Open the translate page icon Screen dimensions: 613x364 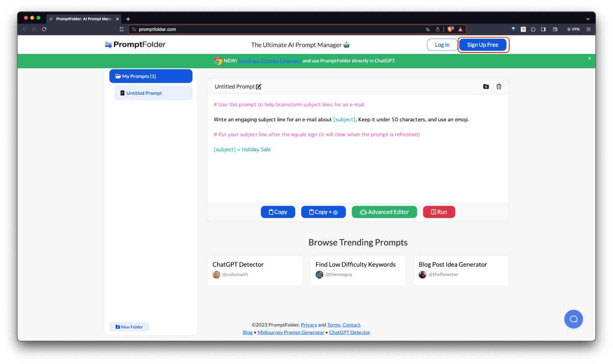point(427,29)
